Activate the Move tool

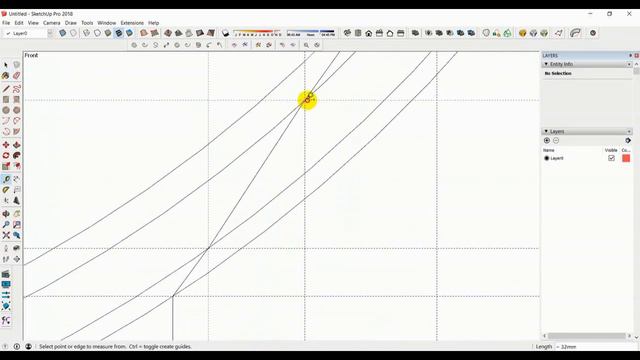[x=6, y=145]
